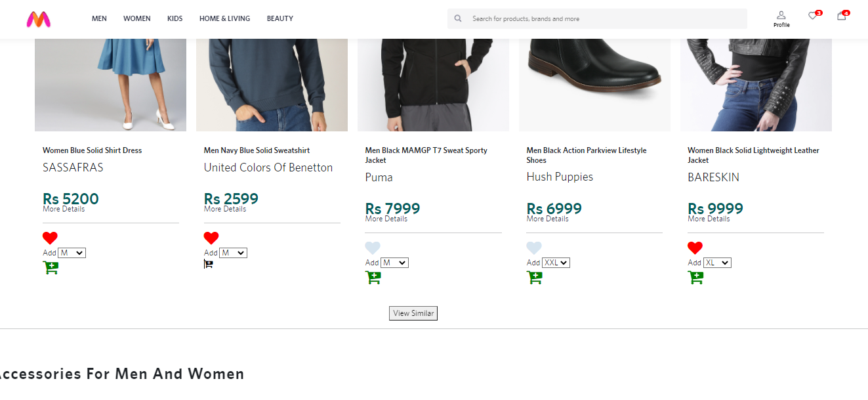
Task: Click the search magnifier icon
Action: (x=457, y=18)
